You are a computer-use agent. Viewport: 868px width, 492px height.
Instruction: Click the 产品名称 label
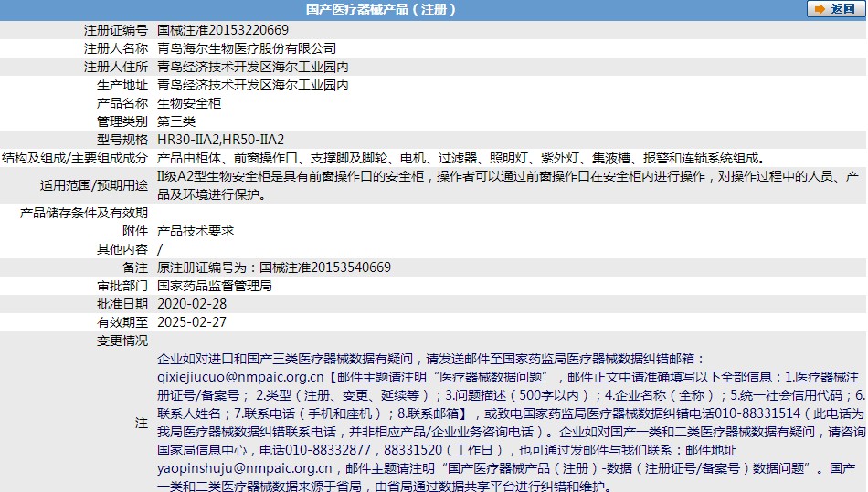coord(122,103)
